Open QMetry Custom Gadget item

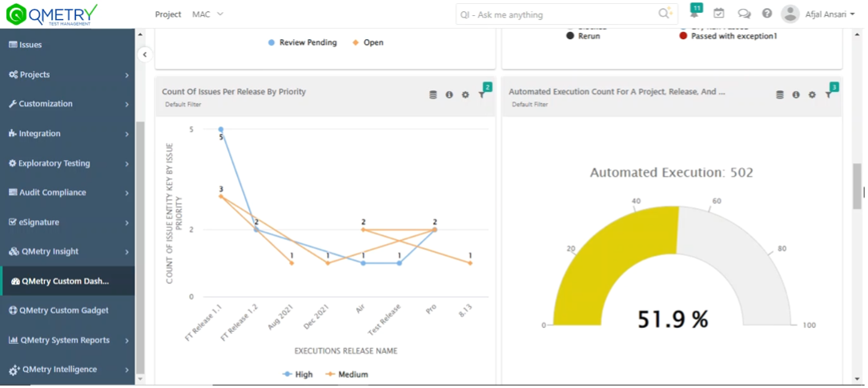pyautogui.click(x=67, y=310)
